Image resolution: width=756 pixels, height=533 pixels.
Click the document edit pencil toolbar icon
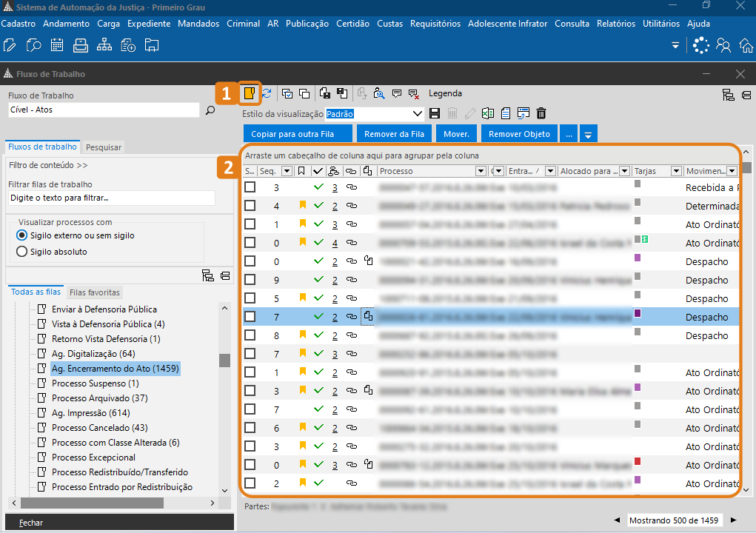tap(10, 46)
